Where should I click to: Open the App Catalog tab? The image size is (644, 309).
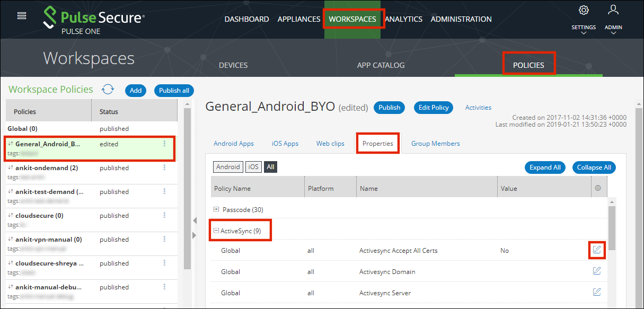click(381, 65)
